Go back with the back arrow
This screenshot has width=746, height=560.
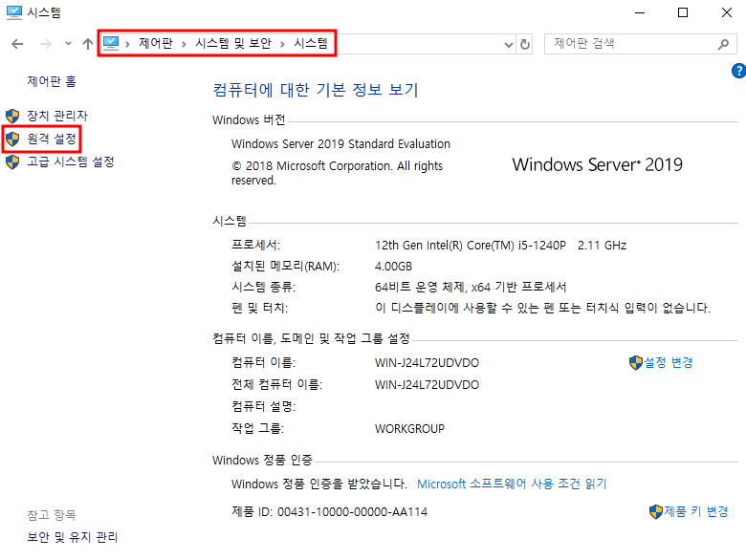[17, 44]
